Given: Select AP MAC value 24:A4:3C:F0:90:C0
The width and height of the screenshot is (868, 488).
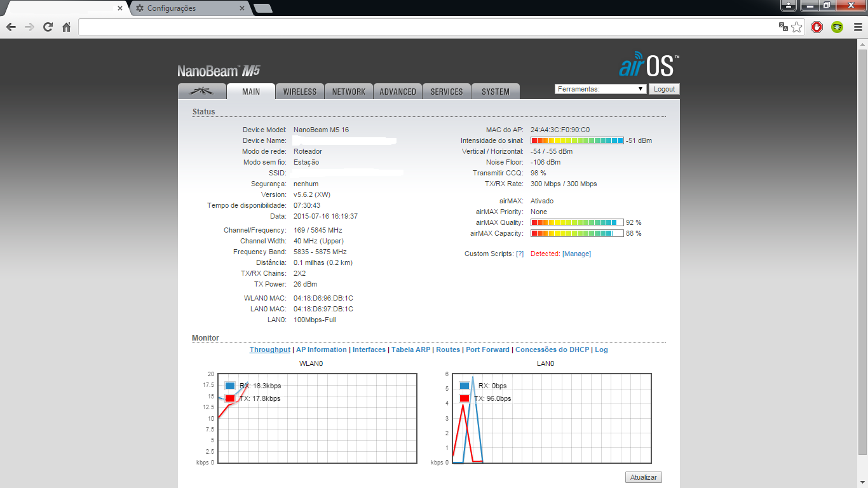Looking at the screenshot, I should click(560, 130).
